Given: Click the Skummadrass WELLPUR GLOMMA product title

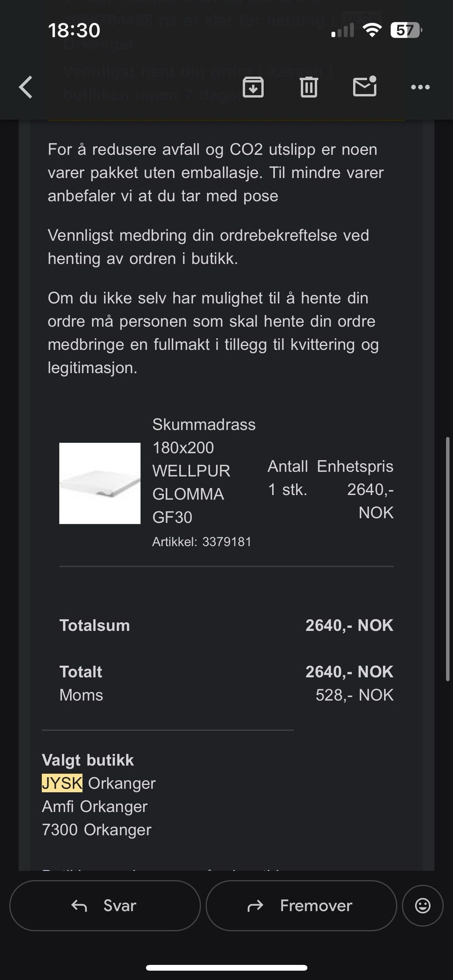Looking at the screenshot, I should click(204, 471).
